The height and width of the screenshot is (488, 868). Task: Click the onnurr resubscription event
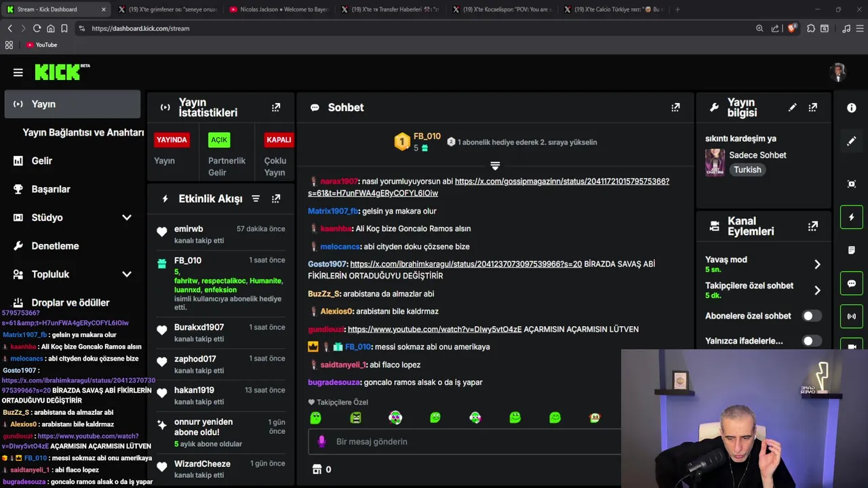point(220,432)
